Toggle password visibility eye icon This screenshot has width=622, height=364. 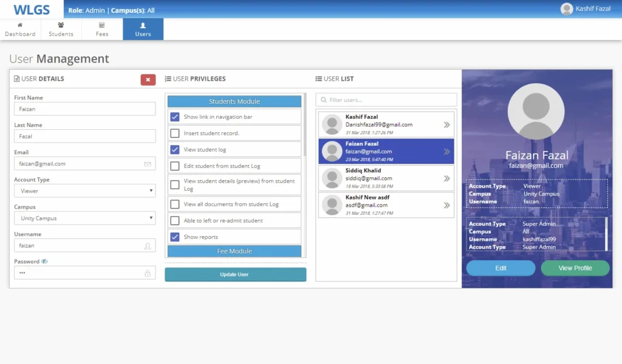pos(44,261)
